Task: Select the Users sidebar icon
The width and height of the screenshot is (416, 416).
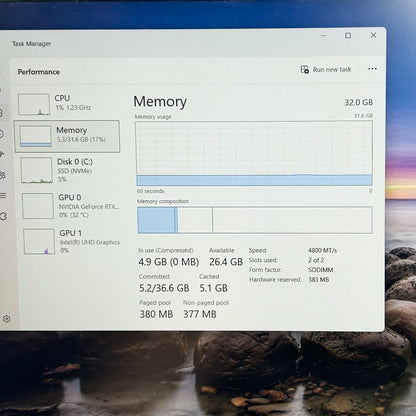Action: 2,175
